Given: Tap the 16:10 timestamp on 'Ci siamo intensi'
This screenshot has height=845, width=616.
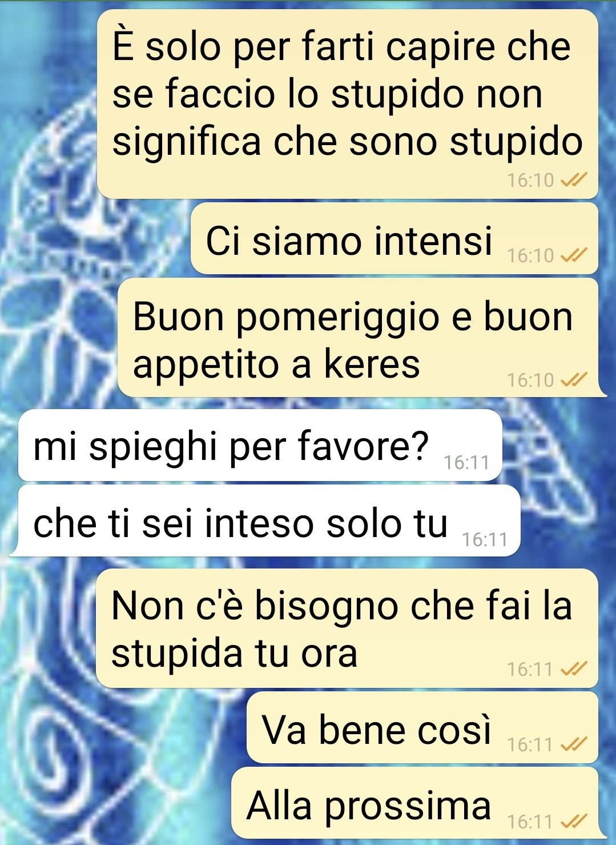Looking at the screenshot, I should [530, 255].
